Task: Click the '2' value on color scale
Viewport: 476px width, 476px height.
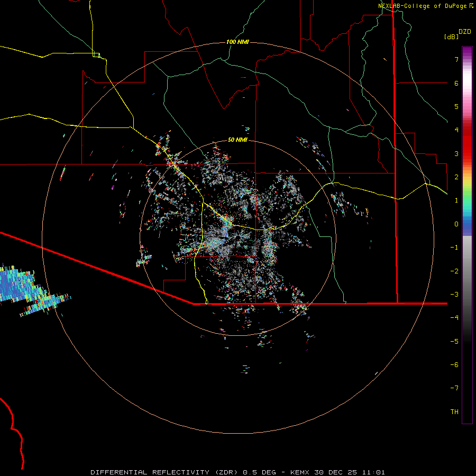Action: pyautogui.click(x=456, y=177)
